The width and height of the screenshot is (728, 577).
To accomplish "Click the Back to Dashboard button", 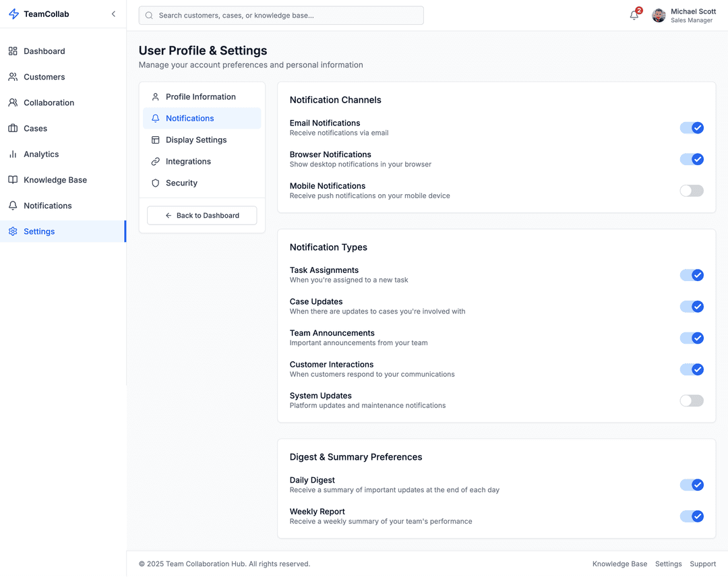I will pos(202,216).
